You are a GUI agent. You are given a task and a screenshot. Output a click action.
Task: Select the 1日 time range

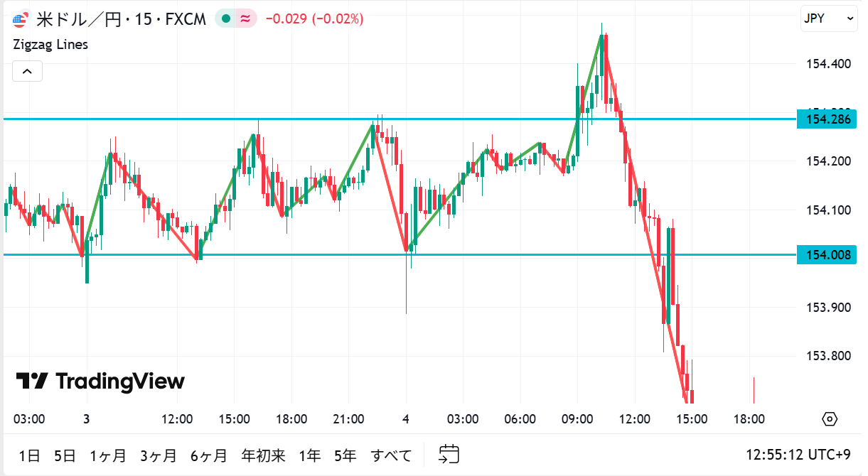(x=30, y=455)
